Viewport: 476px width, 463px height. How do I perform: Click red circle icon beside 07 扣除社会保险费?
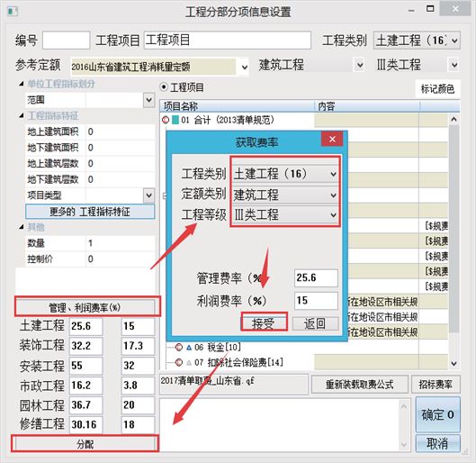(179, 362)
